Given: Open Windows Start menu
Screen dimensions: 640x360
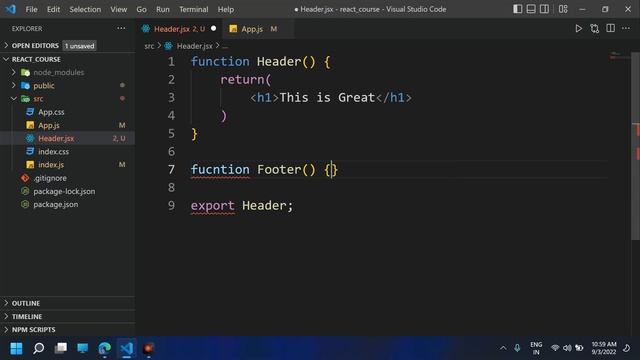Looking at the screenshot, I should coord(16,348).
